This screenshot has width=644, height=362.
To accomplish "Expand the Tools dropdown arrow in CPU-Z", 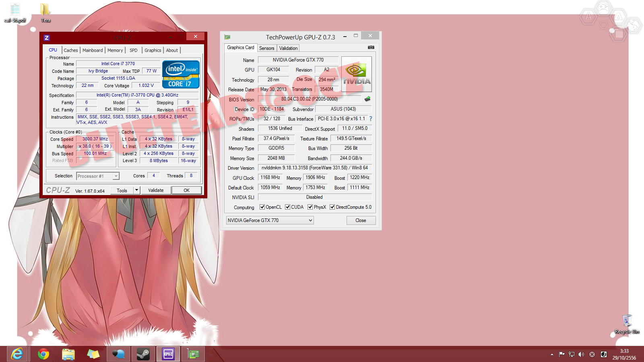I will point(137,190).
